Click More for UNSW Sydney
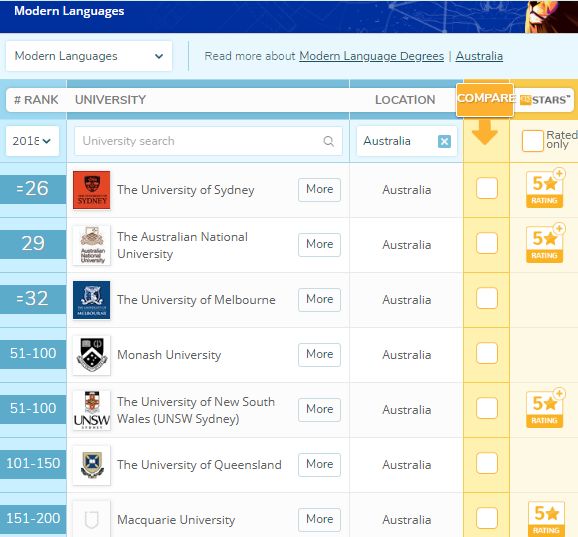Screen dimensions: 578x537 (319, 409)
